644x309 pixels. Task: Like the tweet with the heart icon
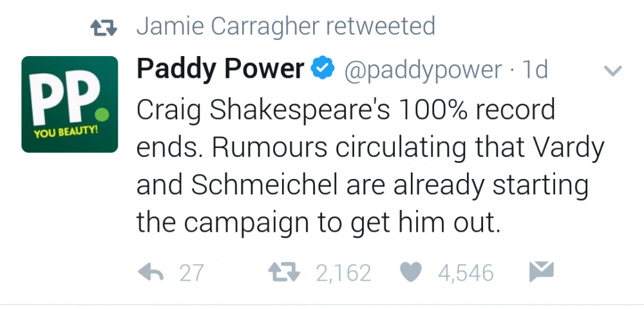(411, 272)
